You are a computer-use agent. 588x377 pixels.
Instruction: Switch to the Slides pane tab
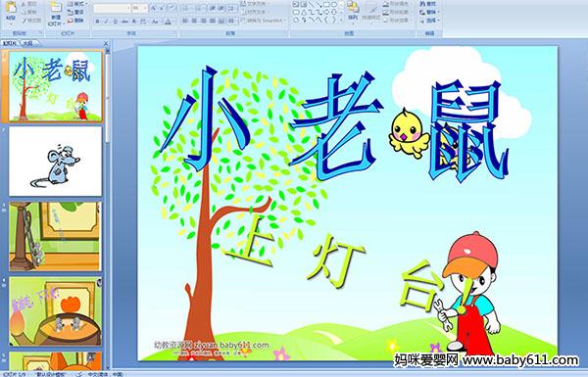coord(10,43)
